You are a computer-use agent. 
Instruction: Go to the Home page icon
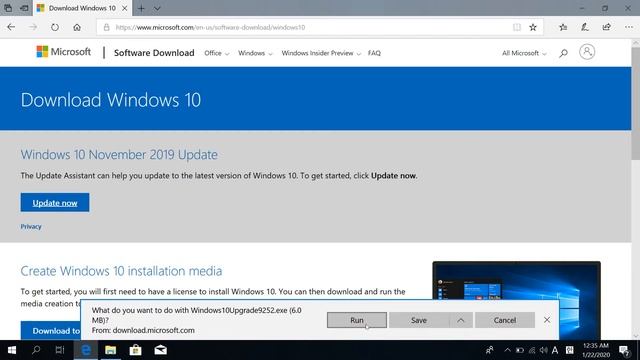77,27
